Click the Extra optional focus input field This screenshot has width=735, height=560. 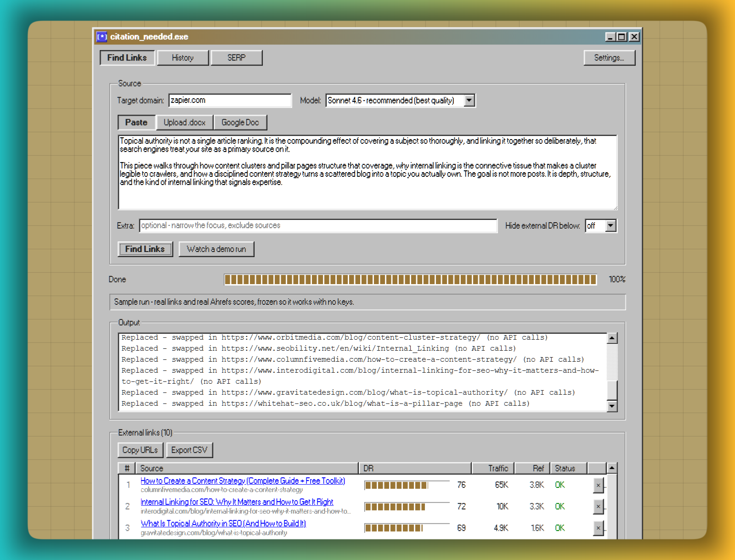pyautogui.click(x=318, y=226)
